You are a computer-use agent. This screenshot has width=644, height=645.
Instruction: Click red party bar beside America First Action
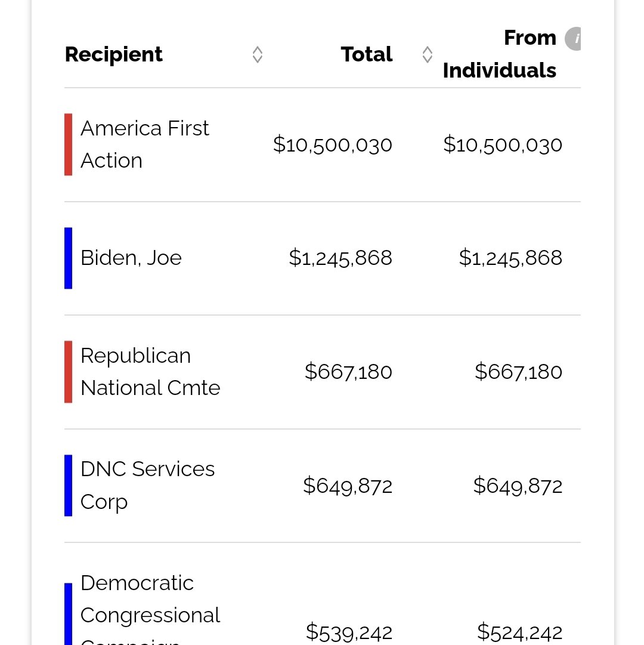pos(68,144)
